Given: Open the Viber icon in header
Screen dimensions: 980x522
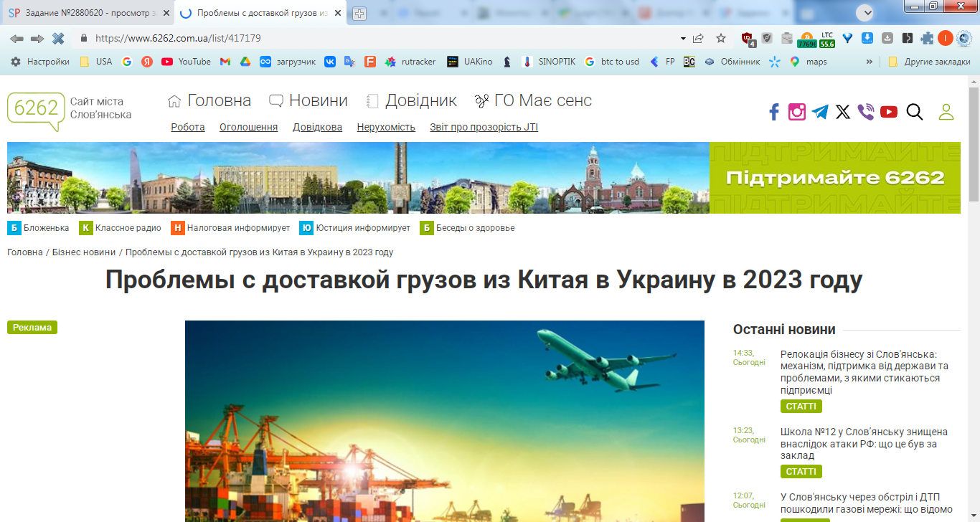Looking at the screenshot, I should coord(866,112).
